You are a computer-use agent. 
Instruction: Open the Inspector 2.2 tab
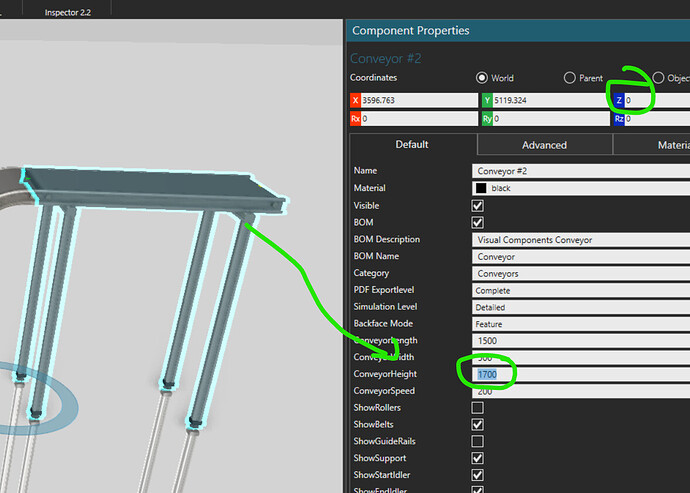click(x=74, y=12)
